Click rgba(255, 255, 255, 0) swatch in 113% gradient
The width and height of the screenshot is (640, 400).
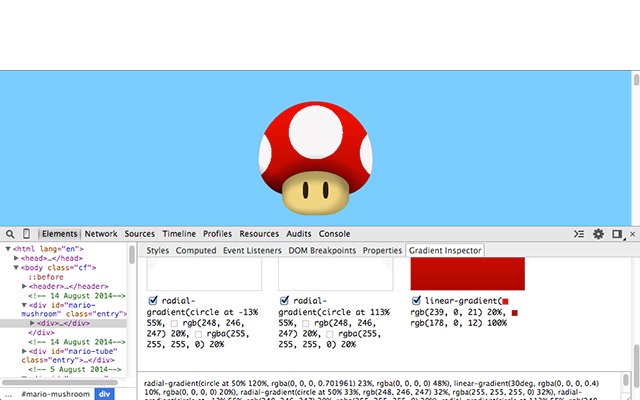pos(330,335)
